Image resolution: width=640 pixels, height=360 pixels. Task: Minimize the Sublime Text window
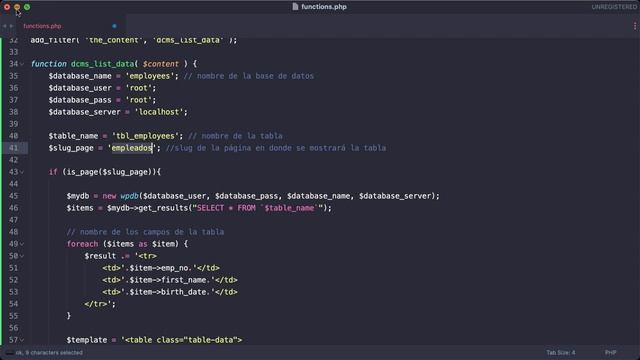pos(17,7)
